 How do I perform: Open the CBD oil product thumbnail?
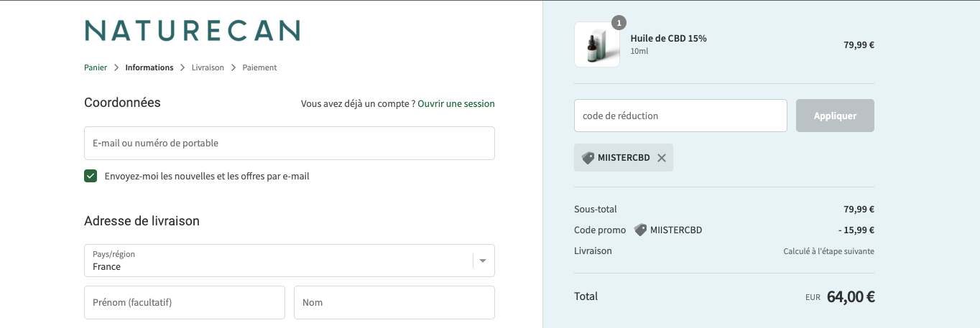(597, 44)
